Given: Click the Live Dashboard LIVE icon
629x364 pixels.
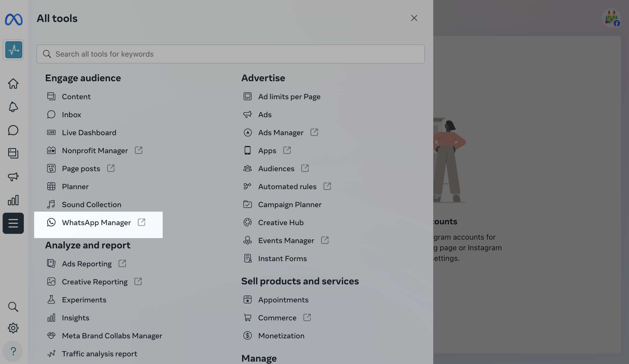Looking at the screenshot, I should click(51, 132).
